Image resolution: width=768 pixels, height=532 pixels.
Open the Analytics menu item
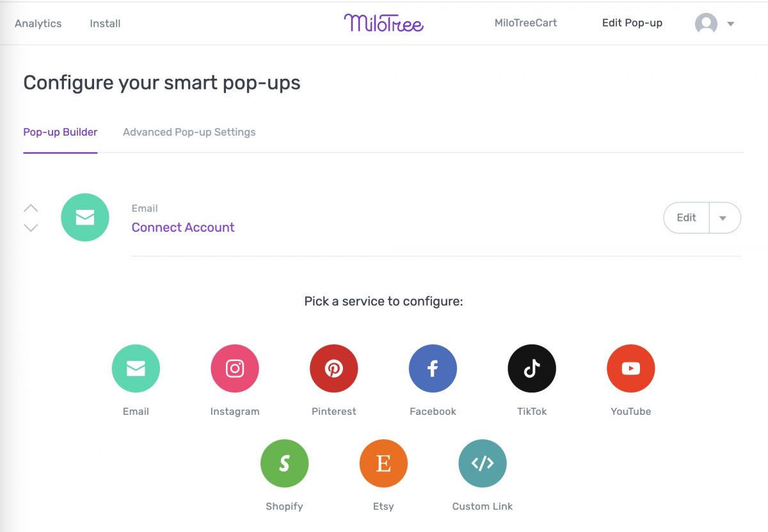[x=38, y=24]
